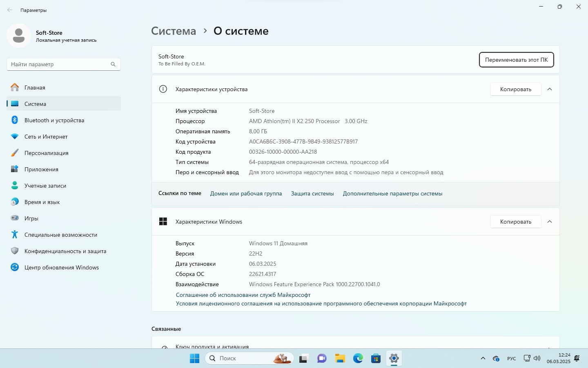
Task: Open the Chat camera icon on taskbar
Action: (x=322, y=359)
